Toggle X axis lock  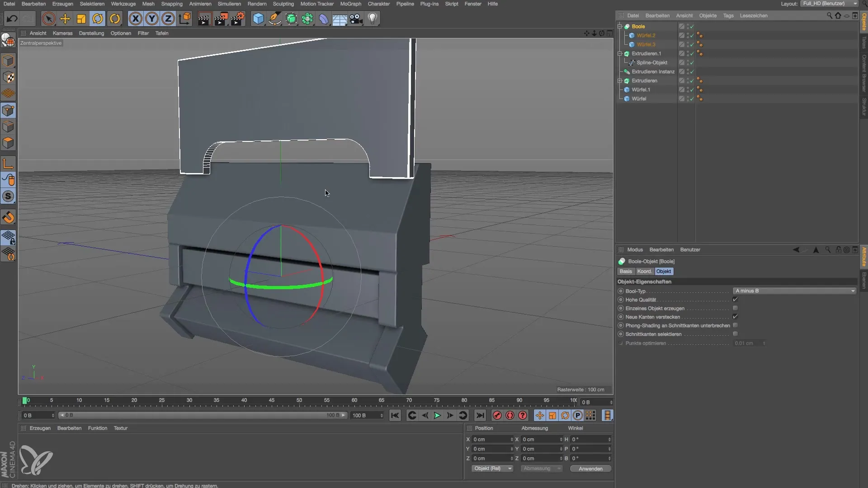(x=135, y=19)
